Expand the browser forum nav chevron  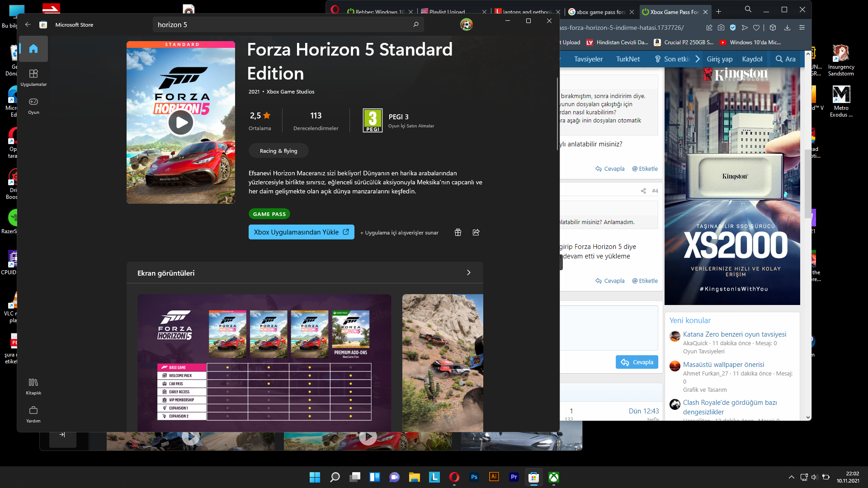pyautogui.click(x=698, y=59)
